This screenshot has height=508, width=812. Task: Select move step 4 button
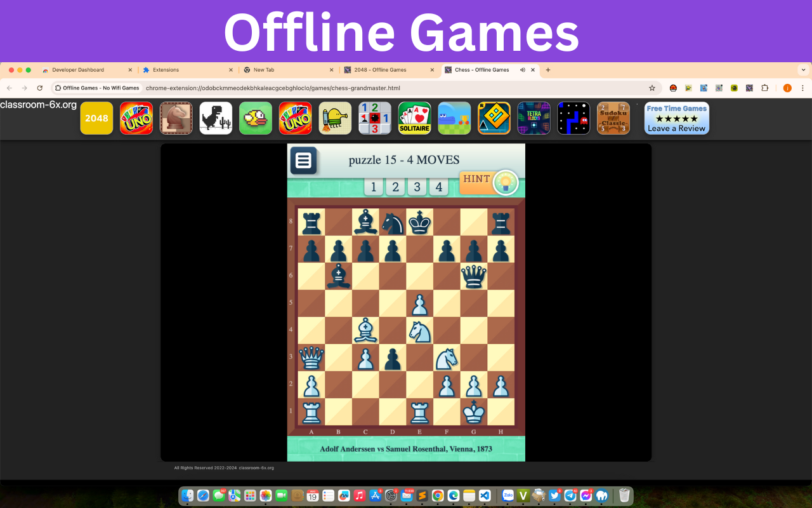point(438,187)
